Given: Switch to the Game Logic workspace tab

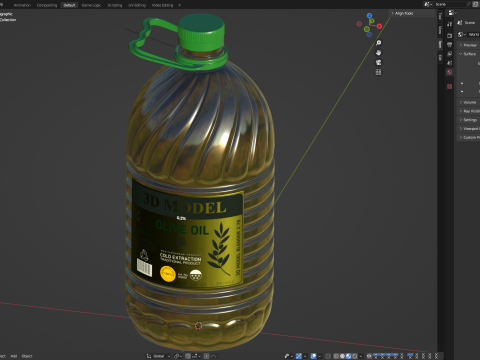Looking at the screenshot, I should [x=91, y=5].
